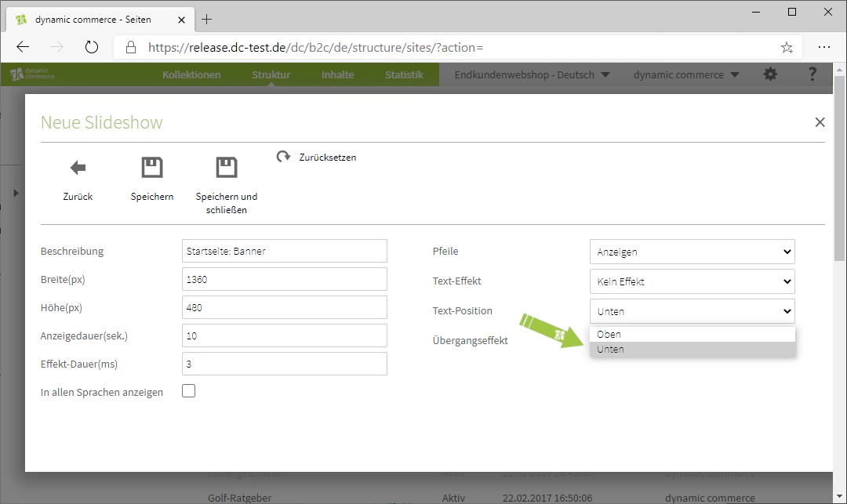This screenshot has width=847, height=504.
Task: Open the Text-Effekt dropdown
Action: [x=692, y=281]
